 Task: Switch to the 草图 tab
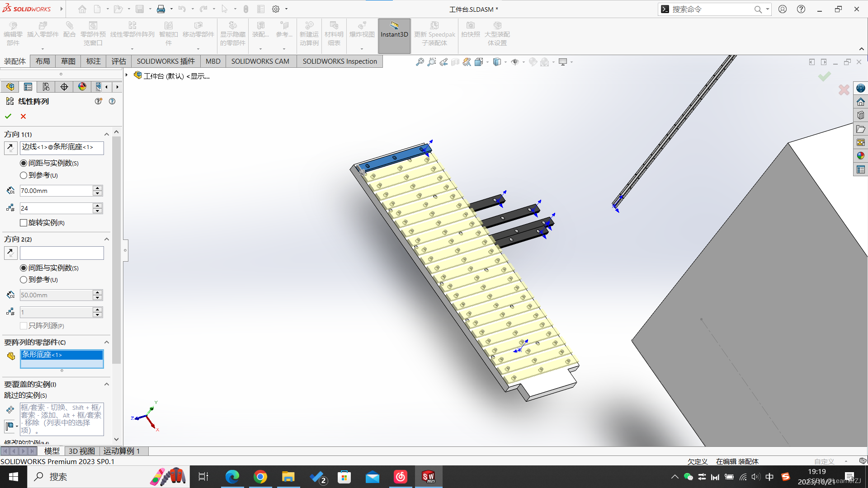coord(68,61)
